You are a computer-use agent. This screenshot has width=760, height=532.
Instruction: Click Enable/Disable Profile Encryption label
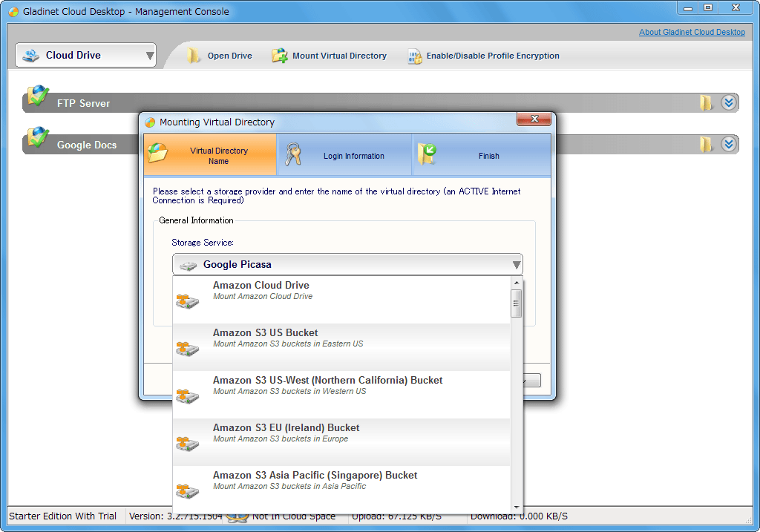click(x=493, y=56)
